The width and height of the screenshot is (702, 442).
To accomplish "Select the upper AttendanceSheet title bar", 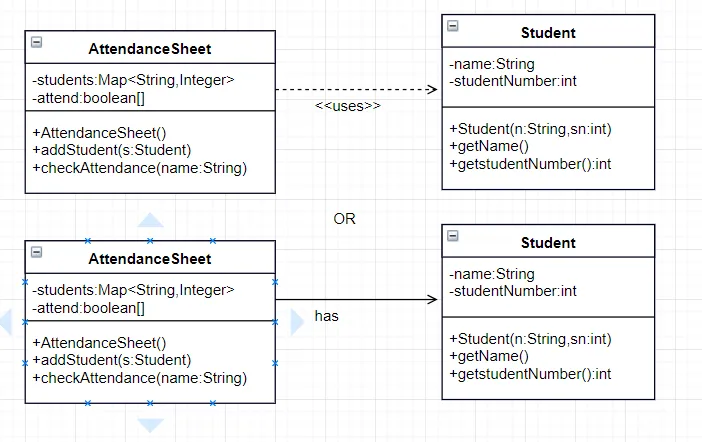I will tap(150, 48).
